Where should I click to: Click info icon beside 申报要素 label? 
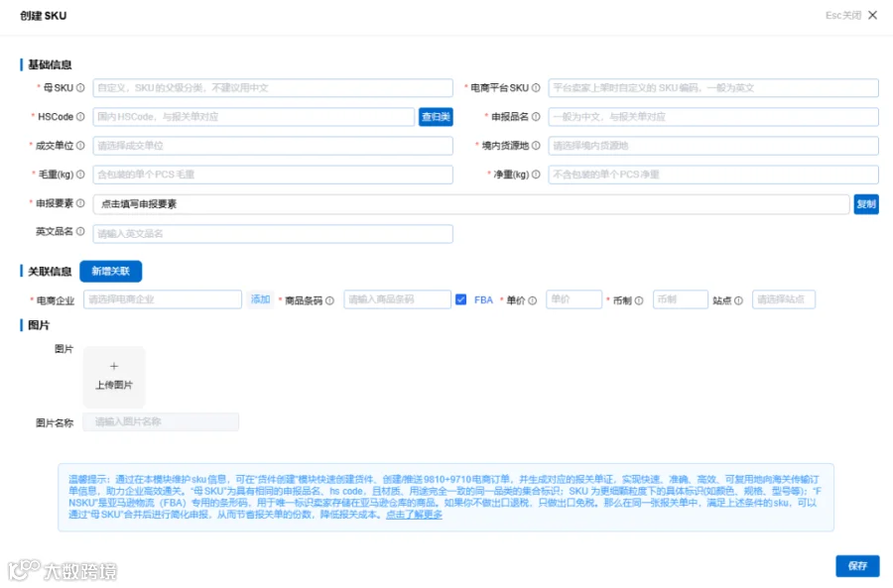[x=80, y=203]
